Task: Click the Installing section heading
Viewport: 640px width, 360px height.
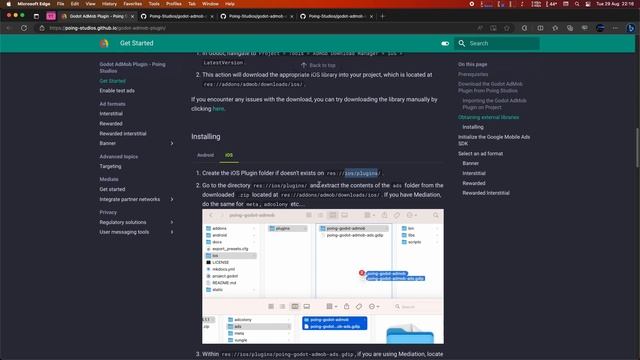Action: (x=206, y=137)
